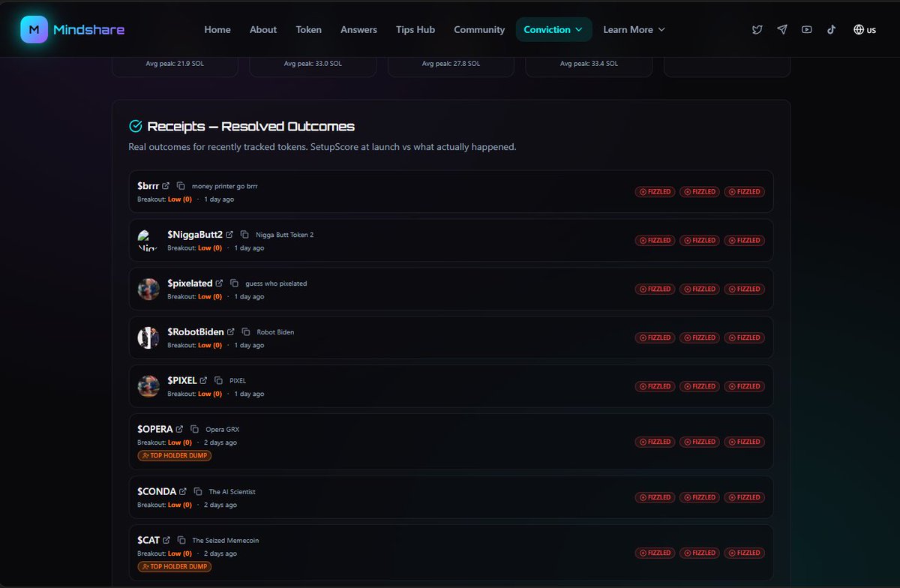This screenshot has width=900, height=588.
Task: Open the Answers section
Action: 358,29
